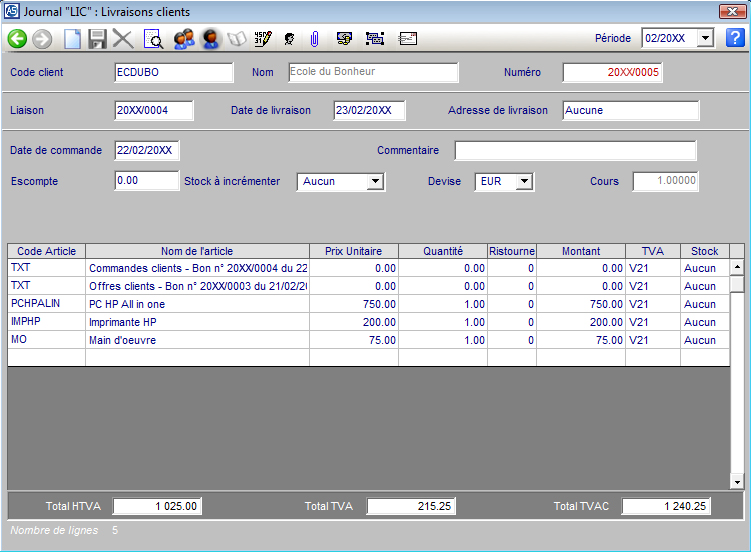
Task: Click the blue help question mark icon
Action: pyautogui.click(x=735, y=38)
